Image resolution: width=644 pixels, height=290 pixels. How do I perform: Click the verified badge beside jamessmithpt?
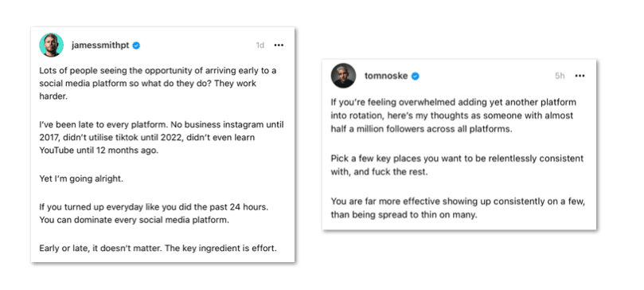136,45
